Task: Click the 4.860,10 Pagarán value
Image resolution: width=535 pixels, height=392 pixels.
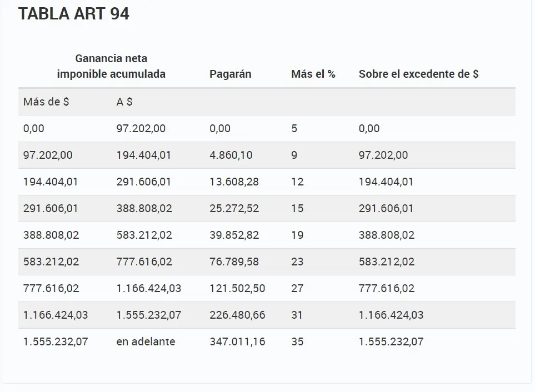Action: (231, 155)
